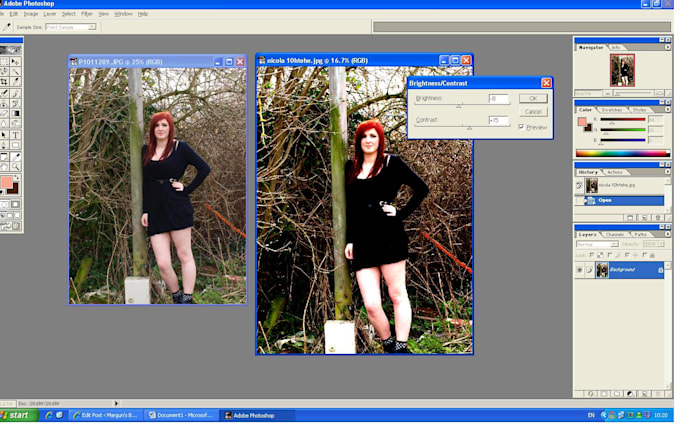The image size is (680, 425).
Task: Toggle the Preview checkbox in Brightness/Contrast
Action: (x=521, y=127)
